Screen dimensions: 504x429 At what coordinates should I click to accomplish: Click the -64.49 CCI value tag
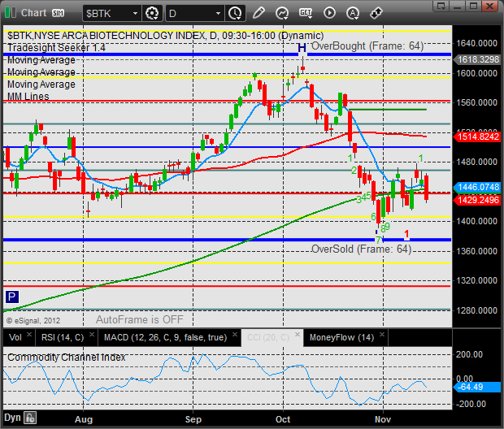click(x=477, y=387)
